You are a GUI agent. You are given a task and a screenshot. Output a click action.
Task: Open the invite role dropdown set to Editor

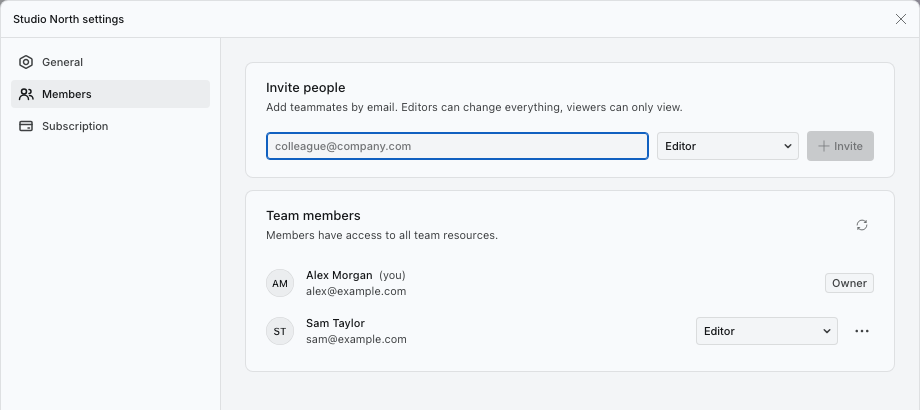pos(728,146)
